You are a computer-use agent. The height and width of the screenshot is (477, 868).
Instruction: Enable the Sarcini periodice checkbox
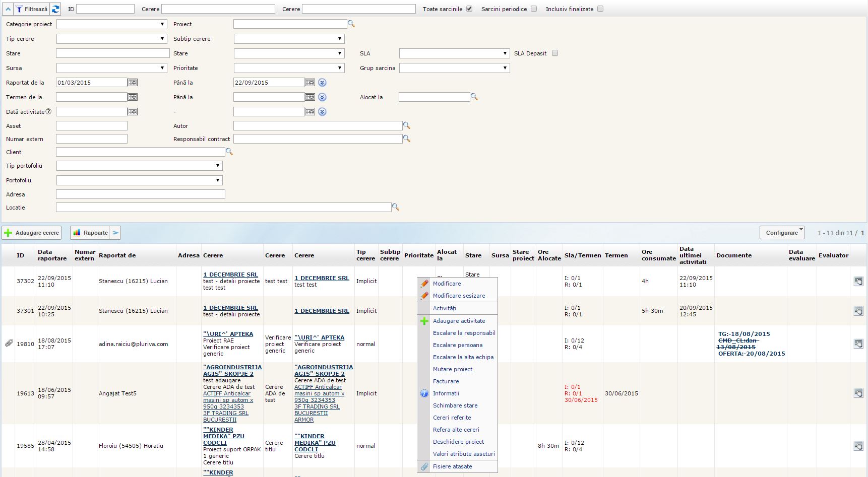coord(534,9)
